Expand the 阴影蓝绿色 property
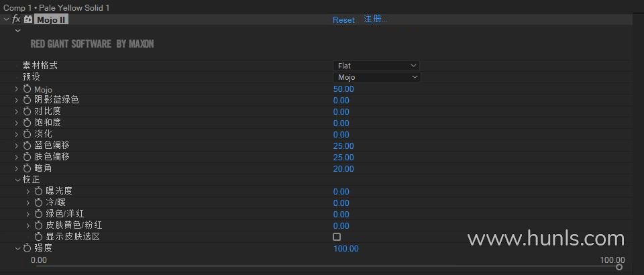This screenshot has width=644, height=275. pos(17,100)
